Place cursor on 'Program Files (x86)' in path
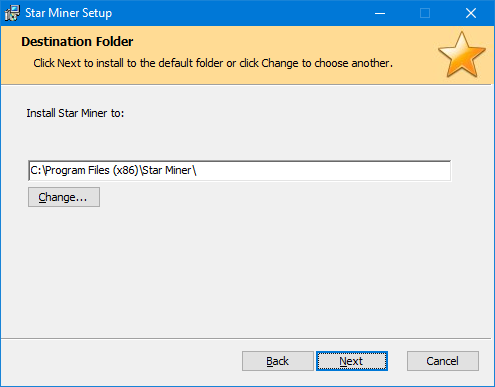Viewport: 495px width, 387px height. click(x=92, y=171)
